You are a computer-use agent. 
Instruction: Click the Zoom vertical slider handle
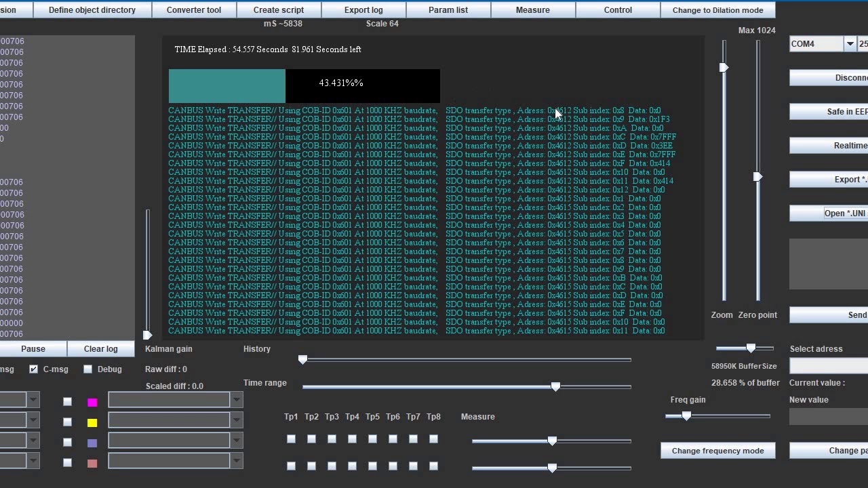pyautogui.click(x=724, y=67)
